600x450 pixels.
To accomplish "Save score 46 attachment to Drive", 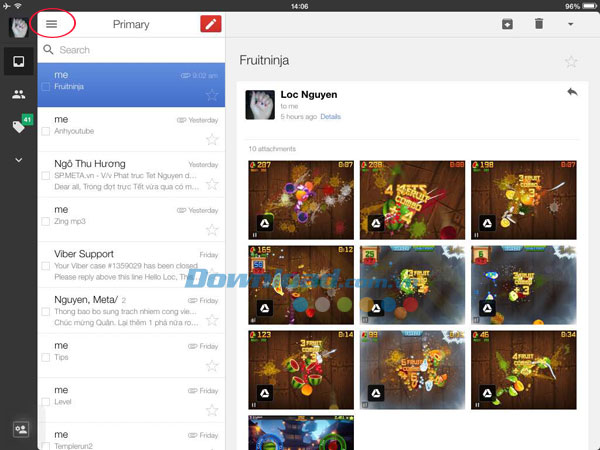I will (488, 393).
